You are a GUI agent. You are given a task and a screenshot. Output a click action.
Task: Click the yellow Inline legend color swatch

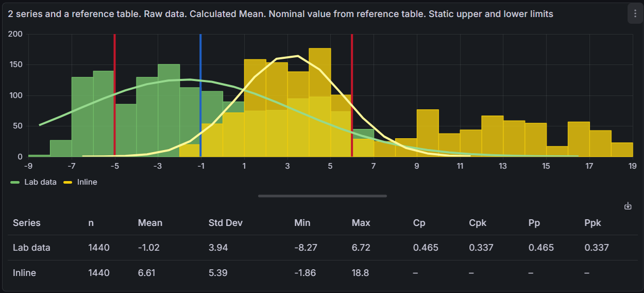[67, 182]
